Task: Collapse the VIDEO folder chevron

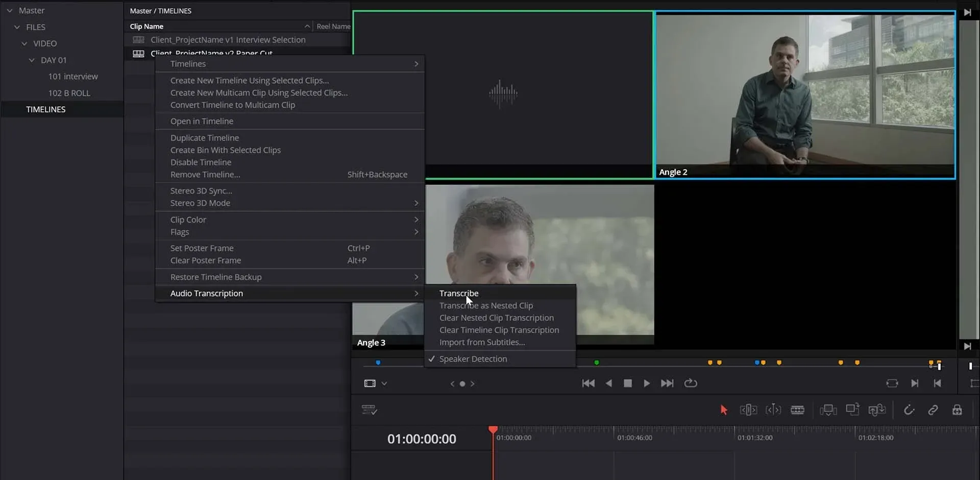Action: (x=24, y=43)
